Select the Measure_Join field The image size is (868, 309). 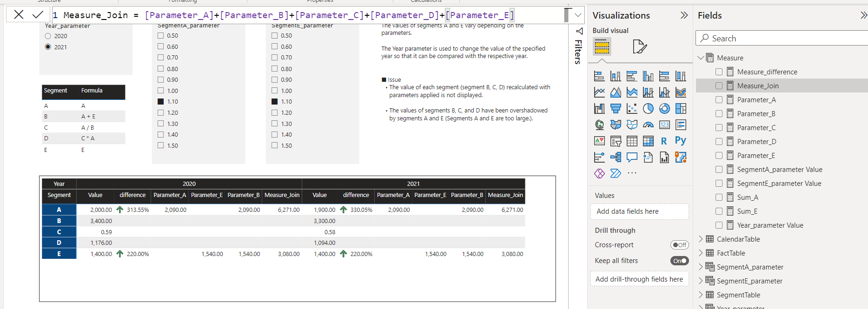click(758, 86)
